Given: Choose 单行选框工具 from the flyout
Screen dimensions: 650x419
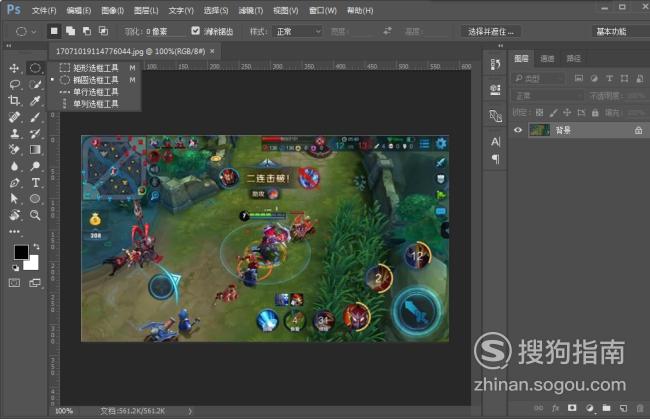Looking at the screenshot, I should [x=95, y=92].
